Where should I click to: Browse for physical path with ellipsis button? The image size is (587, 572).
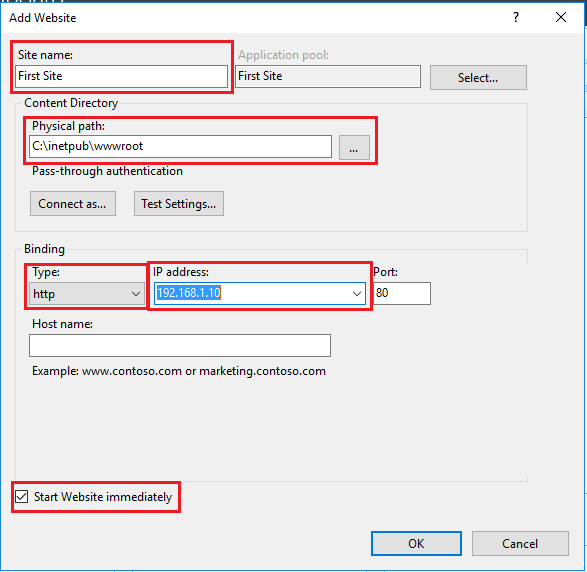point(354,147)
